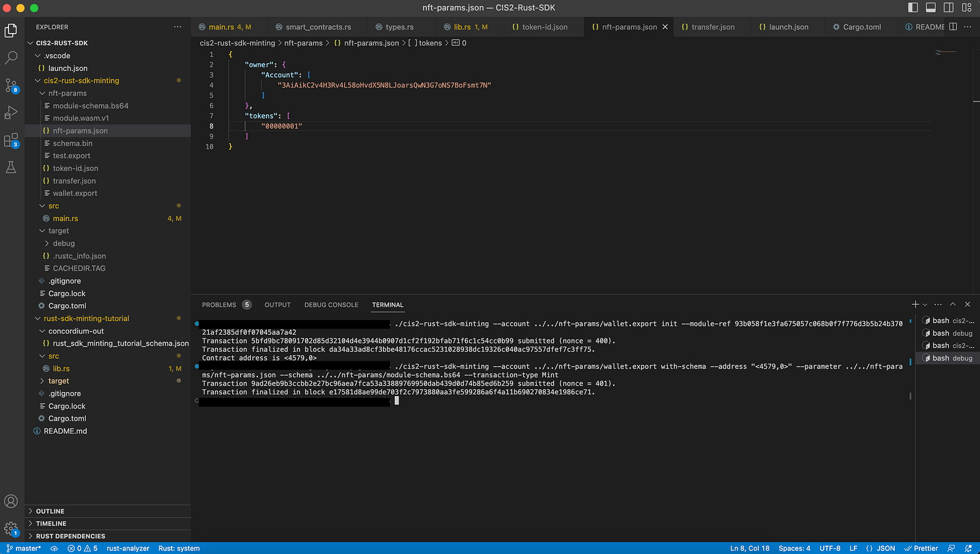
Task: Maximize the terminal panel size
Action: (953, 304)
